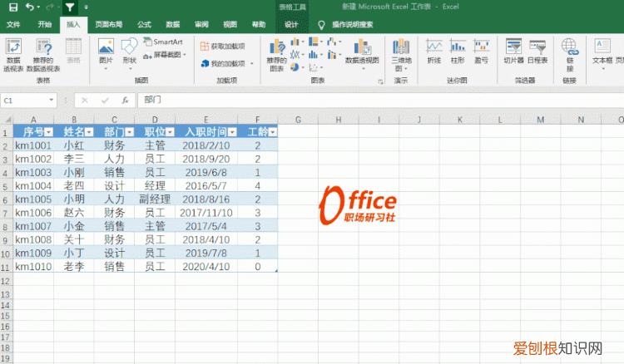Image resolution: width=624 pixels, height=364 pixels.
Task: Open the Help (帮助) tab
Action: point(259,25)
